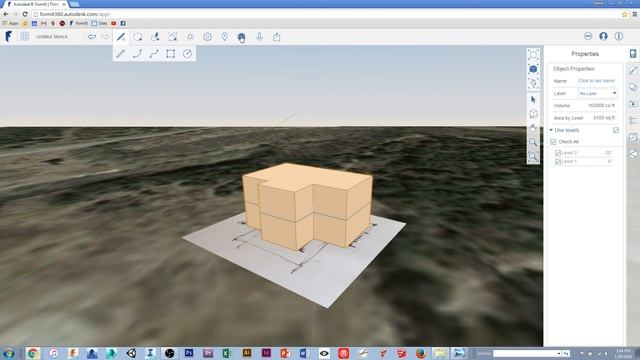Screen dimensions: 640x360
Task: Click the browser address bar URL
Action: [x=75, y=14]
